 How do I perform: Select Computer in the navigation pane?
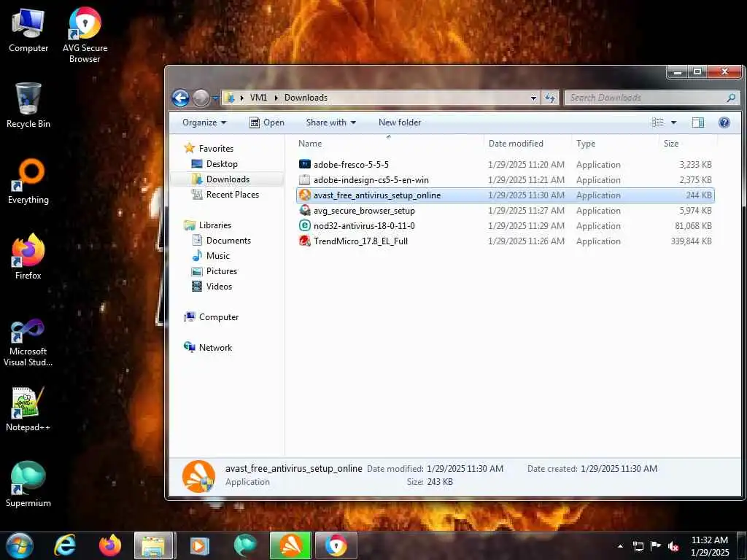pyautogui.click(x=219, y=317)
